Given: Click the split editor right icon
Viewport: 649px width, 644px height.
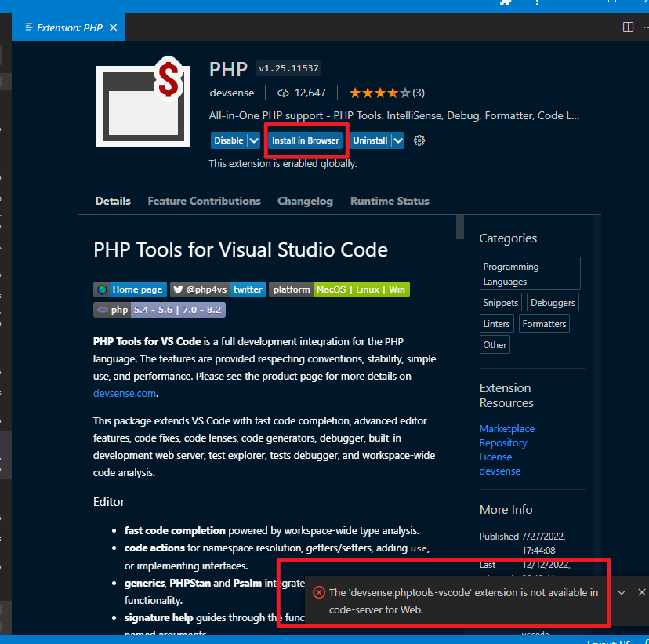Looking at the screenshot, I should (x=628, y=27).
